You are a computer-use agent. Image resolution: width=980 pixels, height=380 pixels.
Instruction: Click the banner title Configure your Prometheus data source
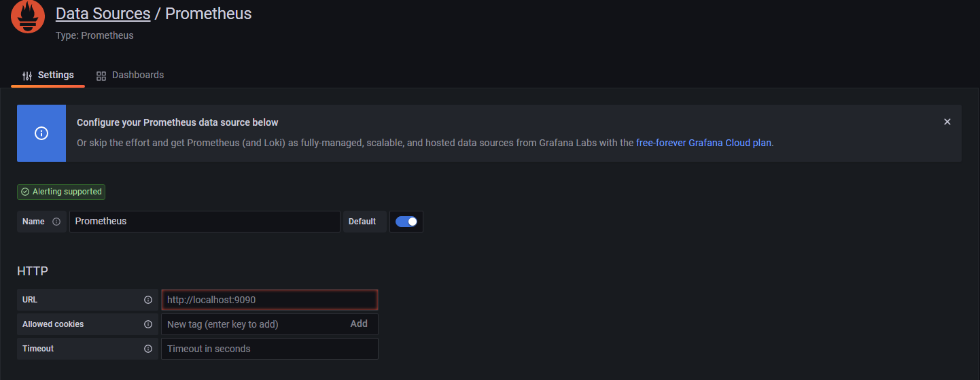click(177, 122)
